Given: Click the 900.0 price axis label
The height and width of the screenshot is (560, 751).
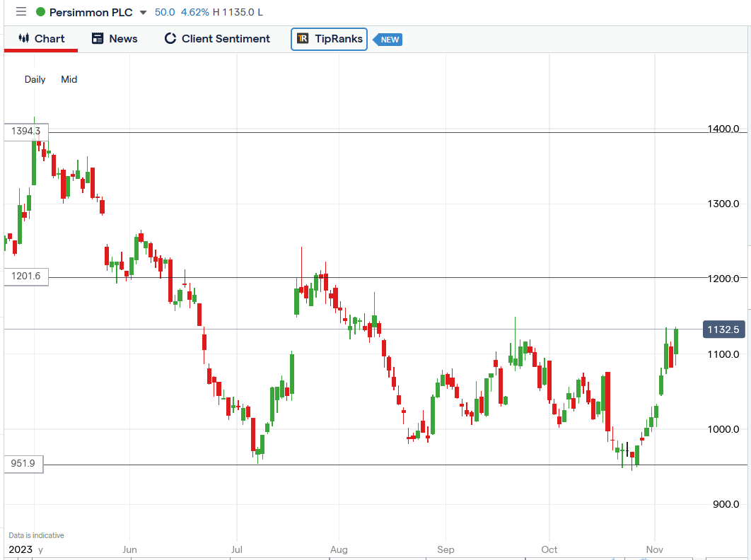Looking at the screenshot, I should (726, 504).
